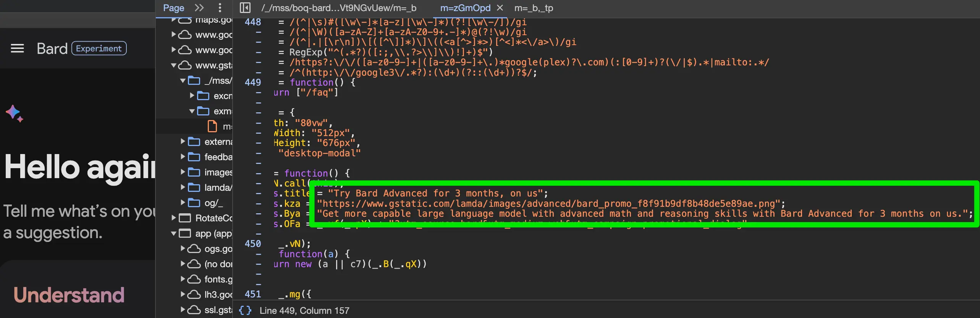Click line number 448 in gutter
The height and width of the screenshot is (318, 980).
pos(253,22)
